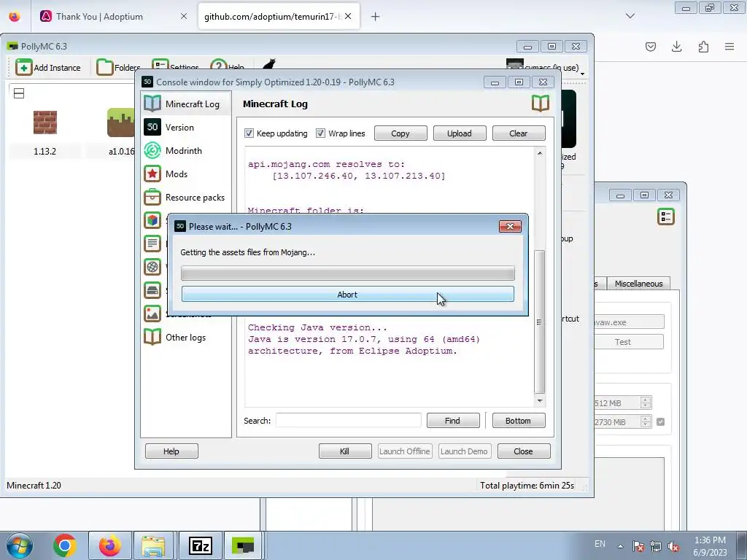The width and height of the screenshot is (747, 560).
Task: Copy the log contents
Action: tap(400, 133)
